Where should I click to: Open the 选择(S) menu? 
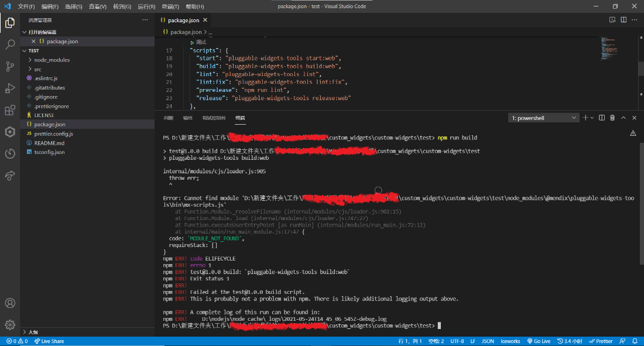pos(74,6)
